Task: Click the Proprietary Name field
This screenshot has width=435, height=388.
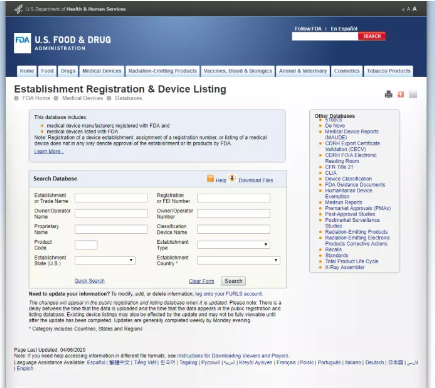Action: (x=111, y=229)
